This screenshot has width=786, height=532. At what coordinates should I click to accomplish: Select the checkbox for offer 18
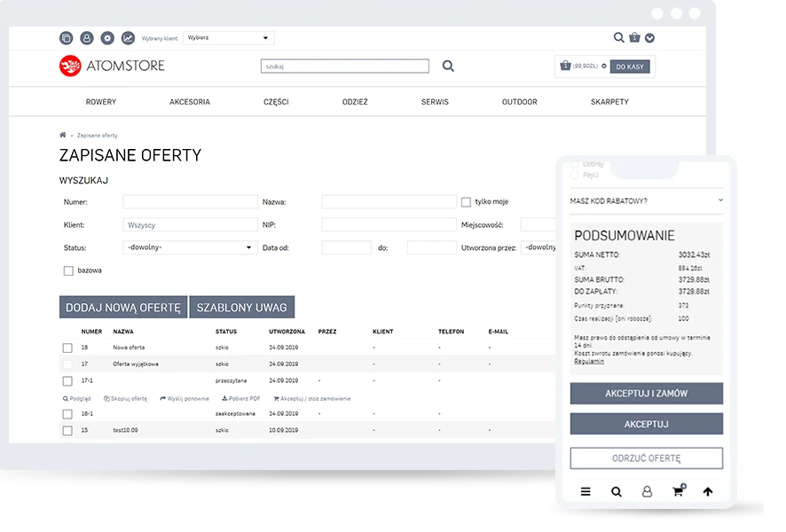pos(67,348)
